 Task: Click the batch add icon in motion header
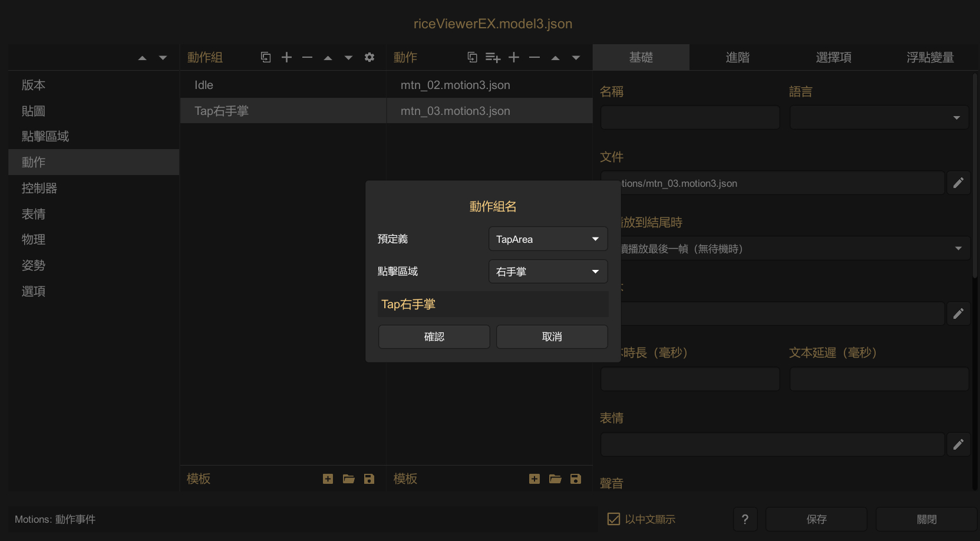(x=493, y=57)
